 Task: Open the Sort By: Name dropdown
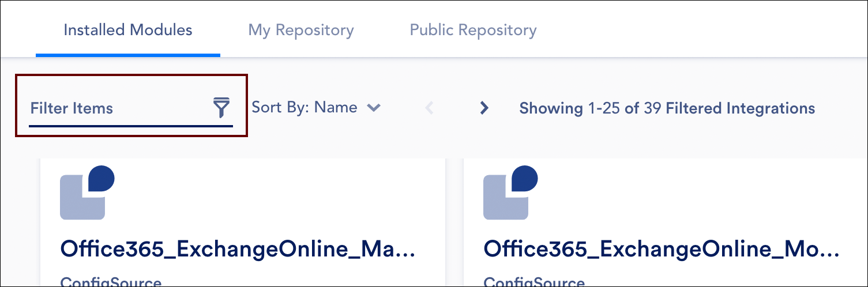click(x=317, y=107)
